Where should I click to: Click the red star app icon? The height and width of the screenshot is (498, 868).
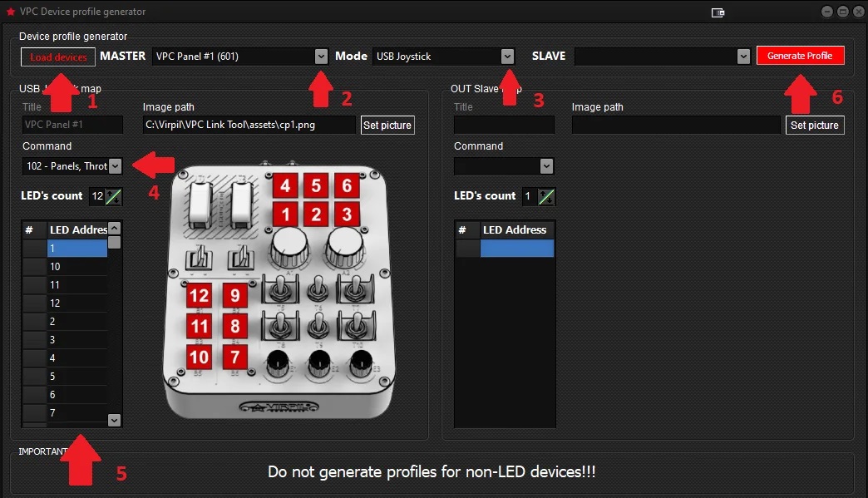11,12
